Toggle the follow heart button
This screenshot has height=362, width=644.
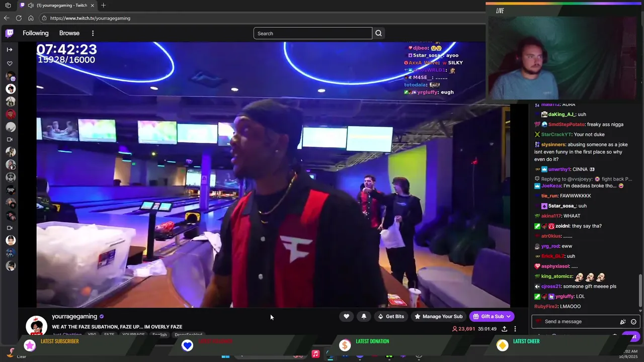click(346, 316)
